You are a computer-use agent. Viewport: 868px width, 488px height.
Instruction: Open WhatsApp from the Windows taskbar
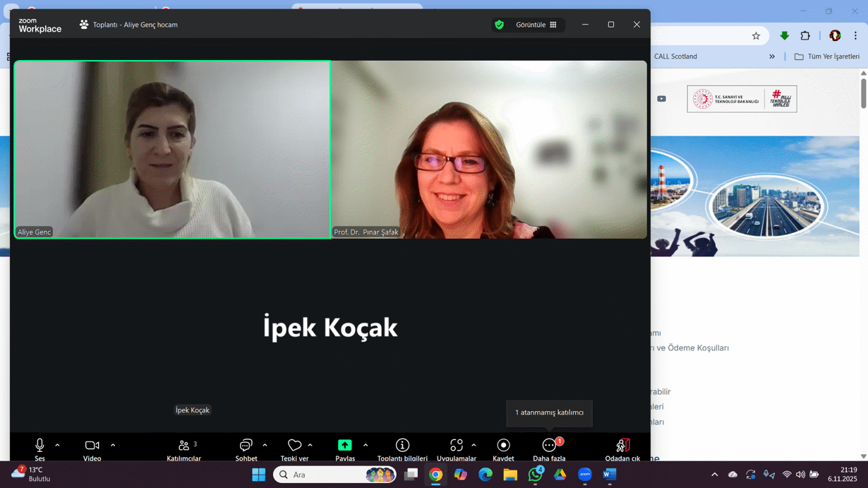(x=535, y=475)
